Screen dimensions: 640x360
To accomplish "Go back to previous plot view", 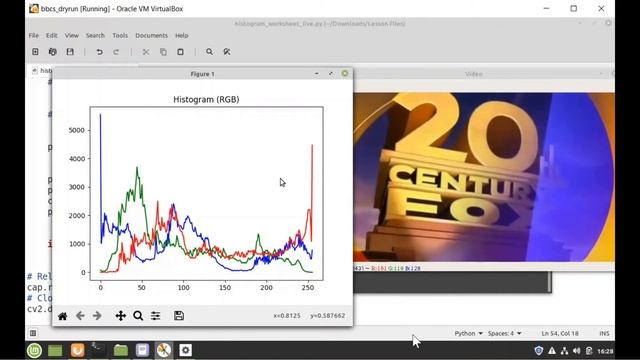I will [x=80, y=316].
